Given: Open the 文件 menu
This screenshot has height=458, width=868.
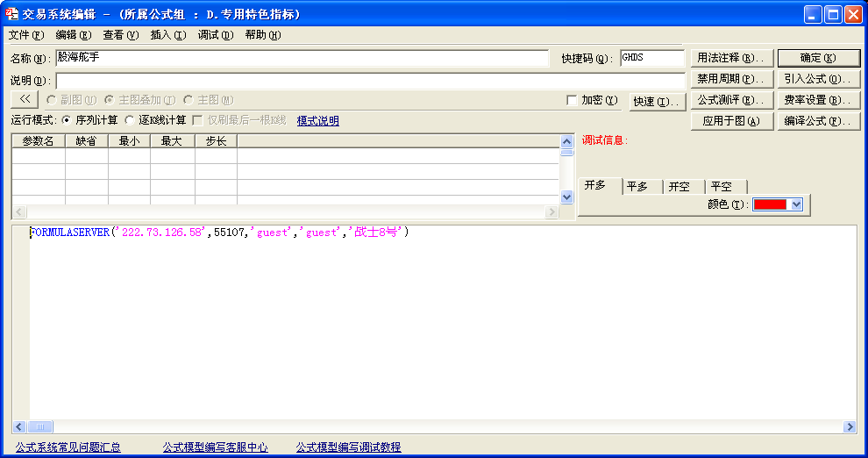Looking at the screenshot, I should pyautogui.click(x=25, y=35).
